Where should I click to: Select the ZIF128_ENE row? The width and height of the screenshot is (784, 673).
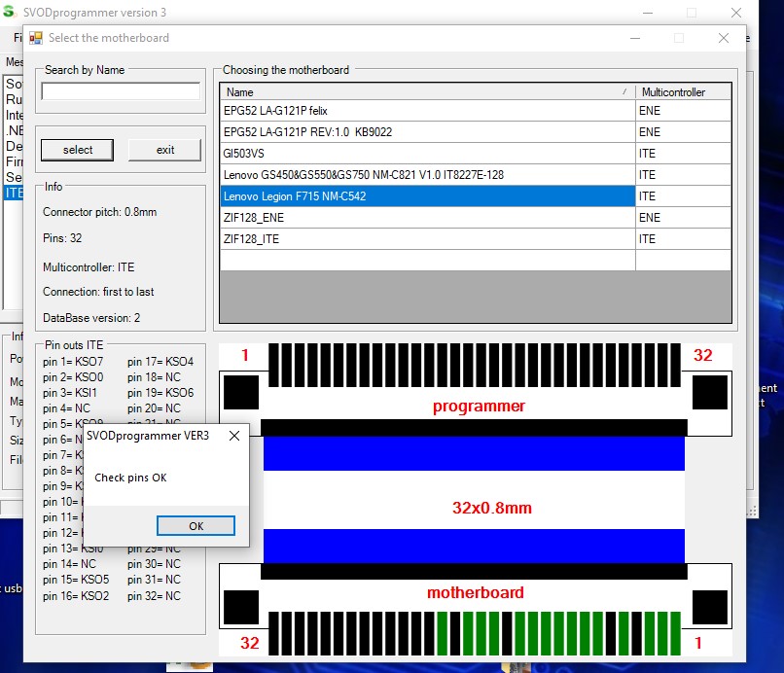click(427, 218)
